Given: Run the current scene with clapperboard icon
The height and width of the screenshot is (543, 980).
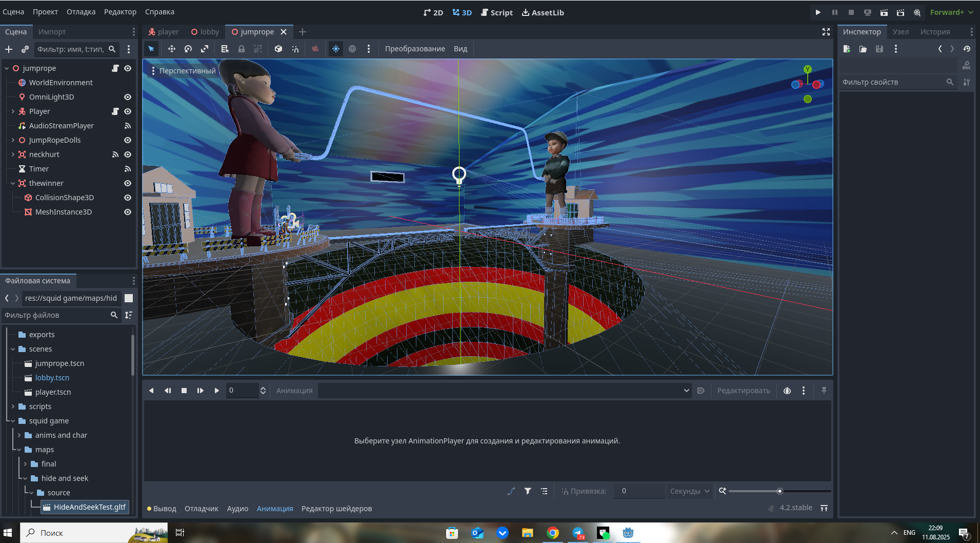Looking at the screenshot, I should point(884,12).
